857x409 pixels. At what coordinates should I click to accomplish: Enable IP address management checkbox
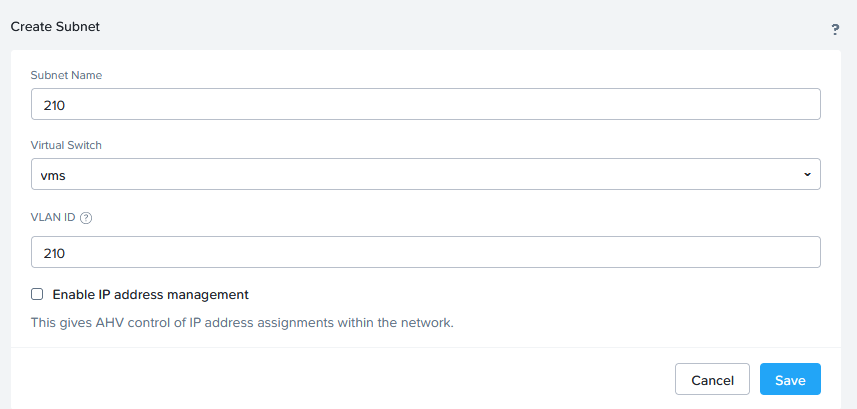coord(38,294)
